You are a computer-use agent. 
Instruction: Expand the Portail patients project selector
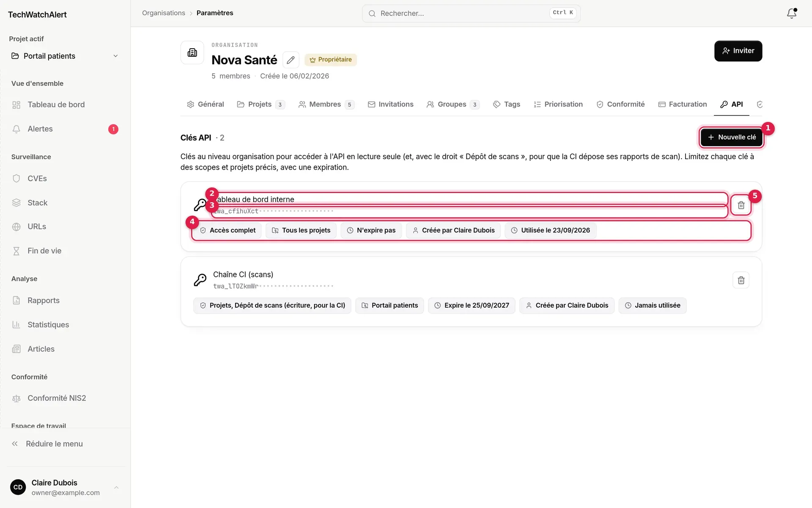[65, 56]
